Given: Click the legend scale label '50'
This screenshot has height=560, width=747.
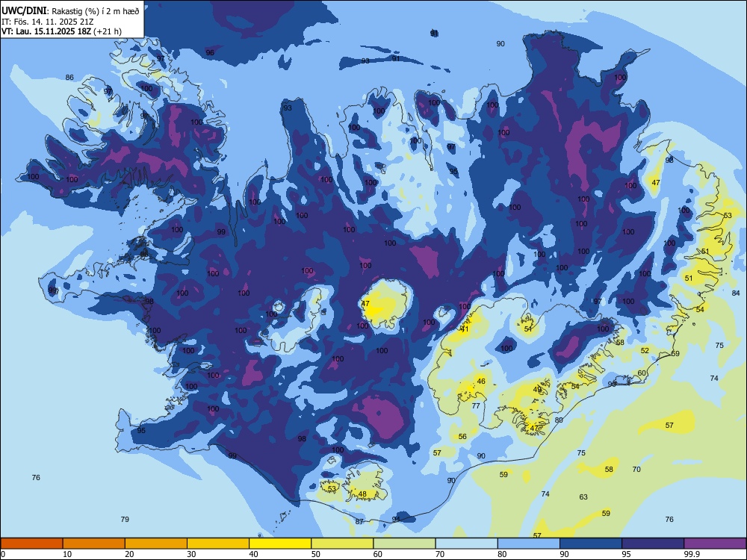Looking at the screenshot, I should pyautogui.click(x=315, y=554).
